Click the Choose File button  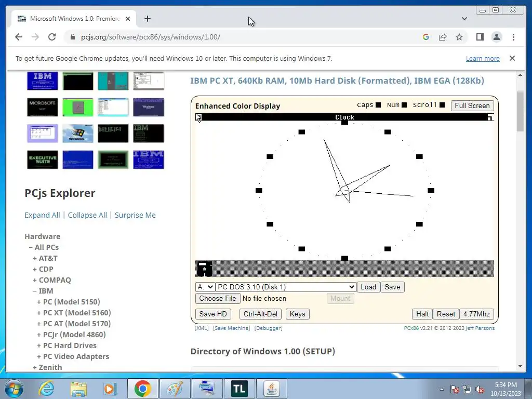[x=218, y=299]
